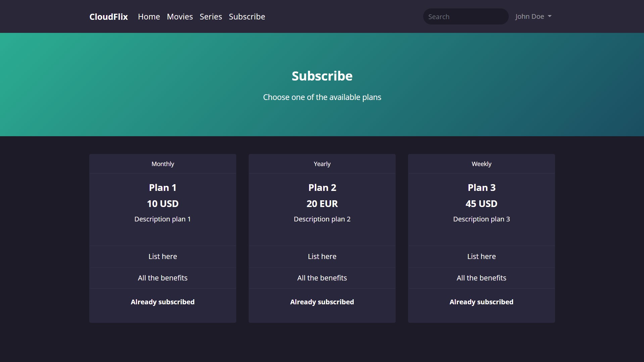Focus the Search input field
Image resolution: width=644 pixels, height=362 pixels.
pyautogui.click(x=466, y=16)
